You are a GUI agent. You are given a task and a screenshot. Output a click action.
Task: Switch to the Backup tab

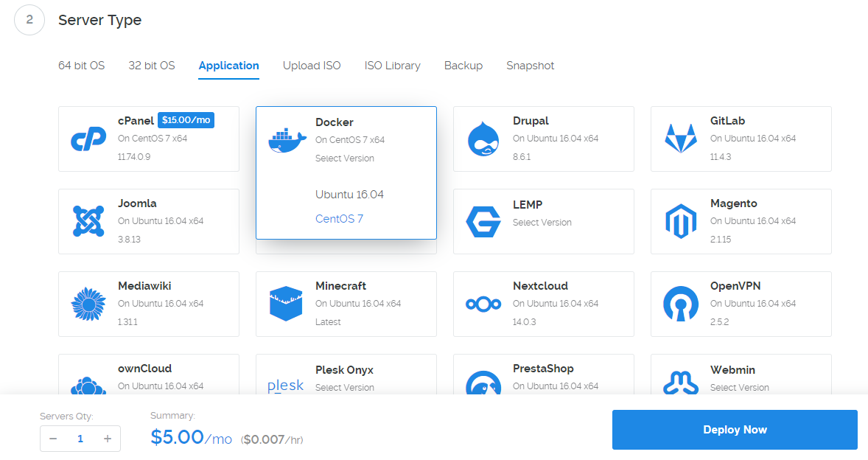click(463, 66)
